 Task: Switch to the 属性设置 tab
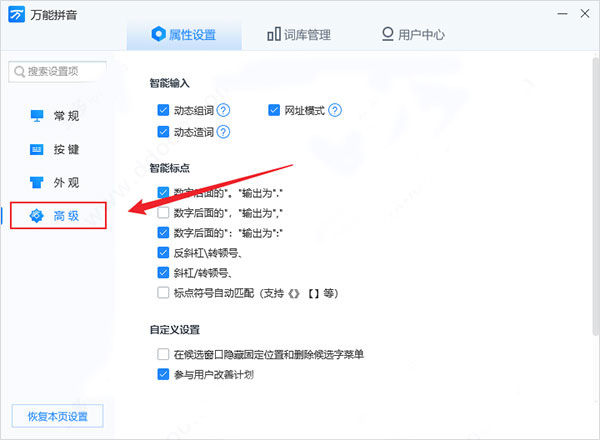[x=184, y=35]
